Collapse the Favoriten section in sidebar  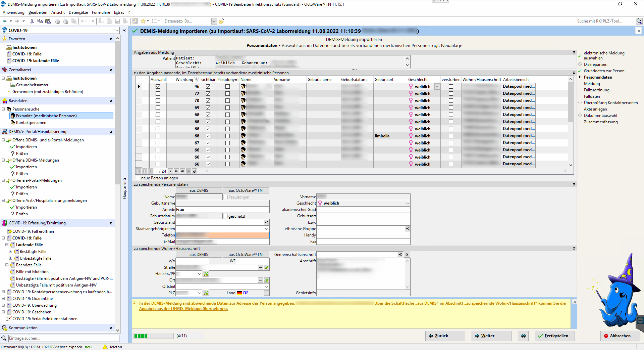(111, 39)
